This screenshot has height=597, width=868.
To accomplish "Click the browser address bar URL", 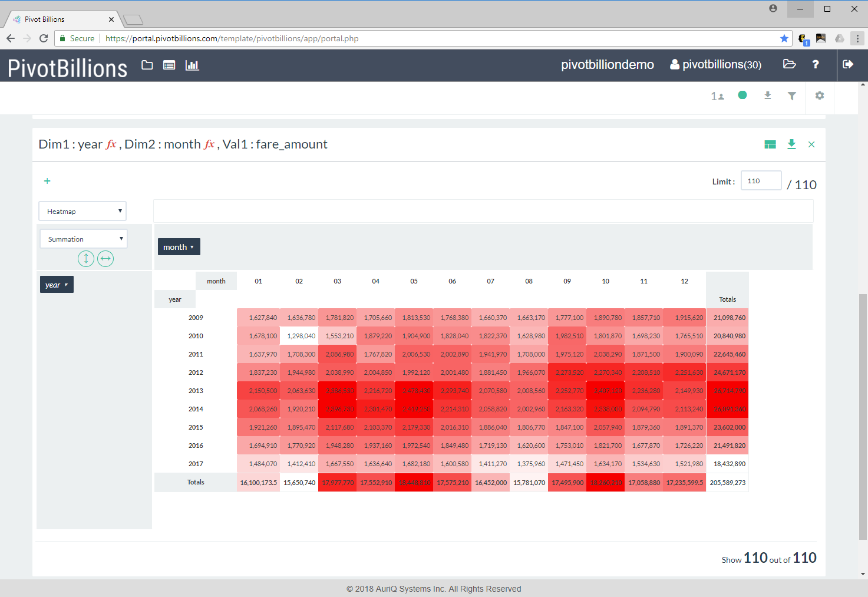I will [232, 38].
